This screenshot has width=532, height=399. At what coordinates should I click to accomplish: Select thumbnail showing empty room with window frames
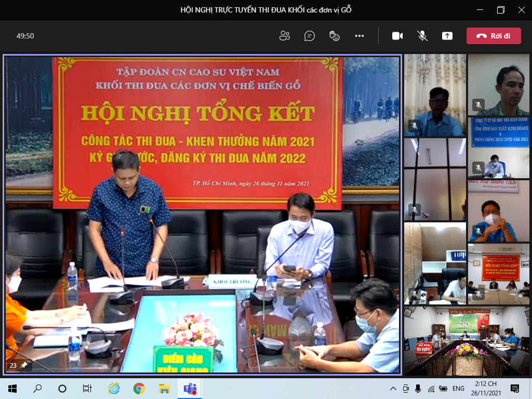(435, 179)
